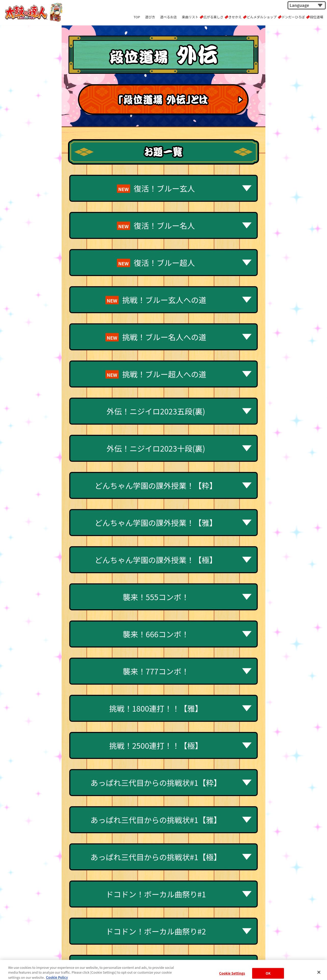Open 楽曲リスト menu item

point(189,17)
